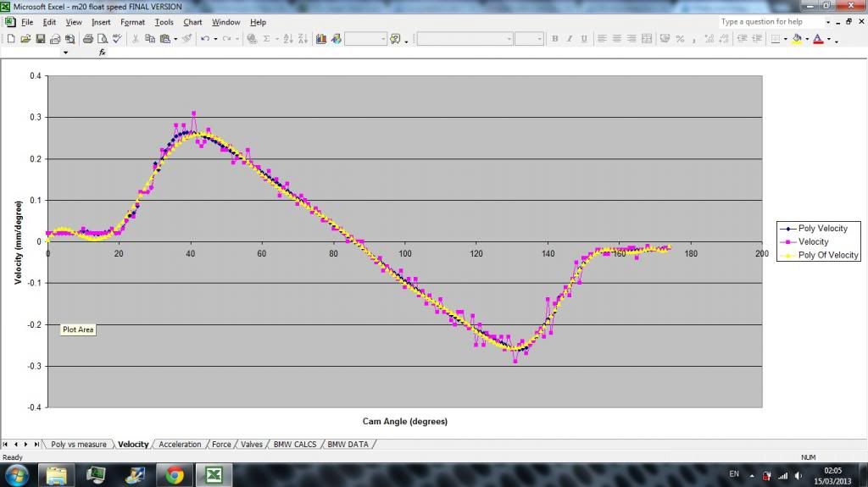Open the zoom percentage dropdown
Viewport: 868px width, 487px height.
[383, 39]
